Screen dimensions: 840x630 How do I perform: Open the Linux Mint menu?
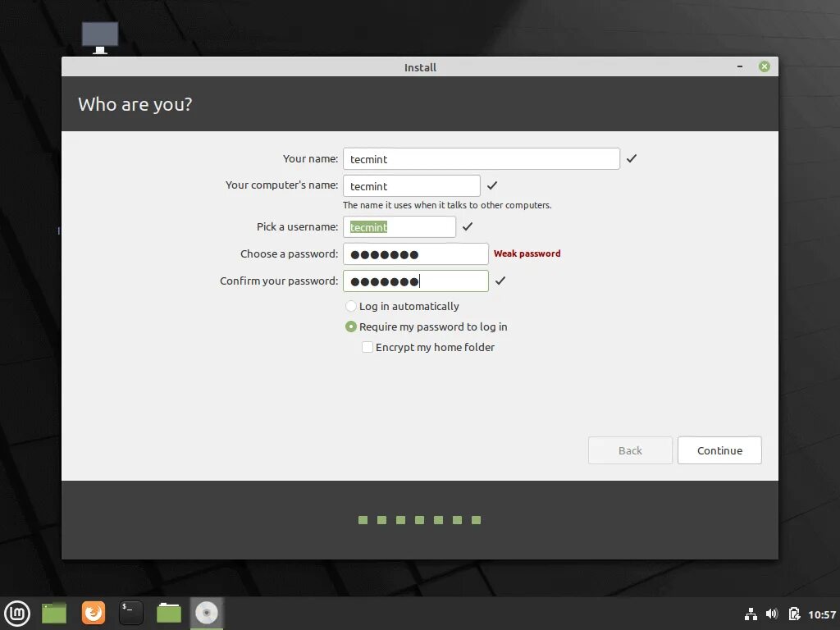[17, 614]
